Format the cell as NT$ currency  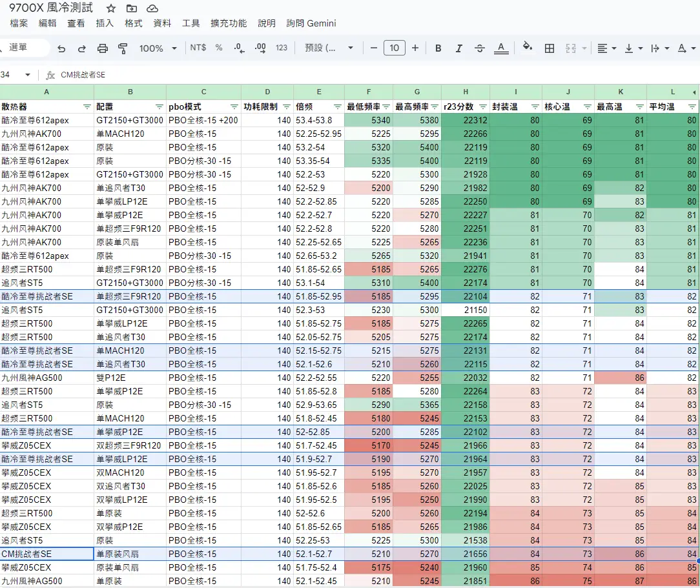[x=198, y=48]
